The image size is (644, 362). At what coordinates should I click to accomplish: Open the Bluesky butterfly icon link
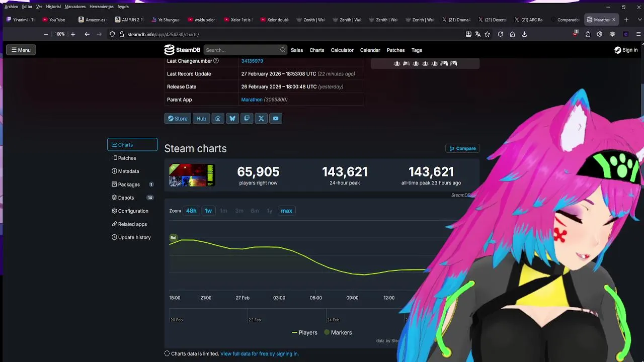[232, 119]
